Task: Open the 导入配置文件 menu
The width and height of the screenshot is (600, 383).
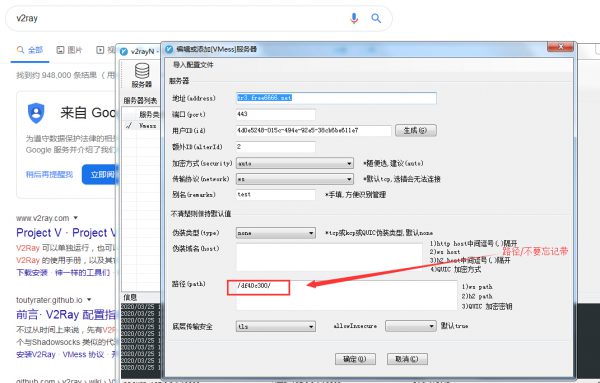Action: pyautogui.click(x=193, y=65)
